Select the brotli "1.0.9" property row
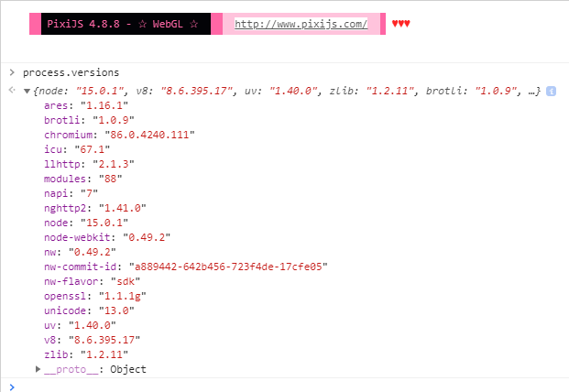The image size is (569, 392). click(89, 120)
